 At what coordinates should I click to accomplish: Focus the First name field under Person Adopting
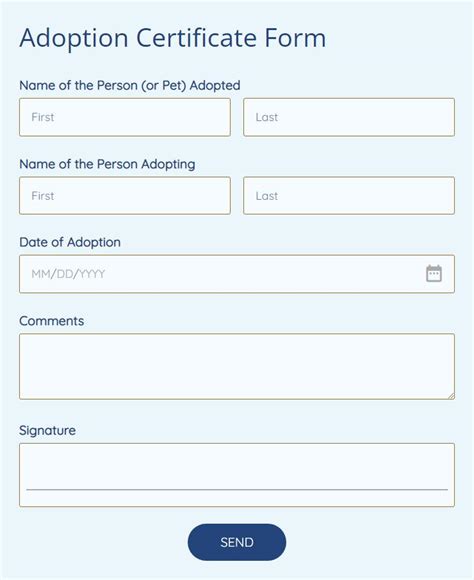point(125,196)
